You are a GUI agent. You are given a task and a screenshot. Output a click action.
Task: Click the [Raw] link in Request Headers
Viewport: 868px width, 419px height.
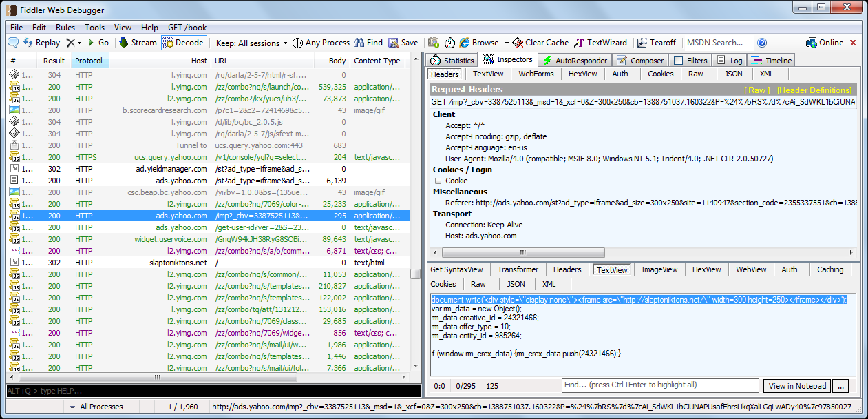[756, 90]
